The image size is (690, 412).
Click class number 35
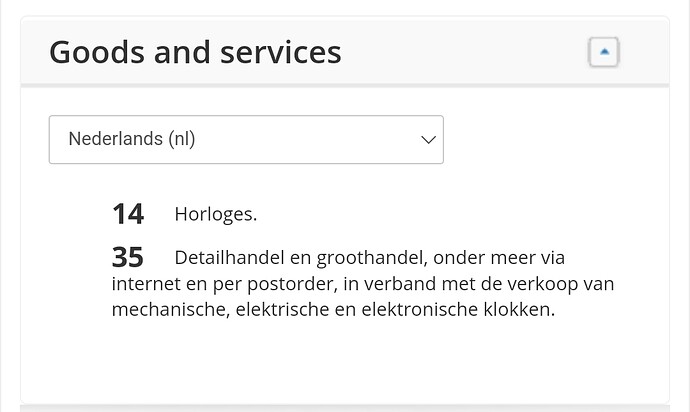128,257
